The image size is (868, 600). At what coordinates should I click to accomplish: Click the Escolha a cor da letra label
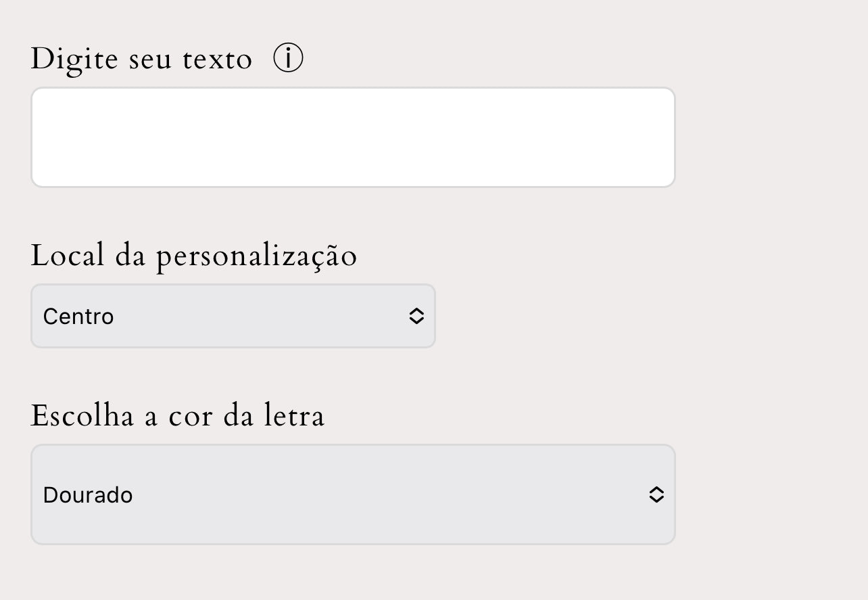[x=178, y=415]
